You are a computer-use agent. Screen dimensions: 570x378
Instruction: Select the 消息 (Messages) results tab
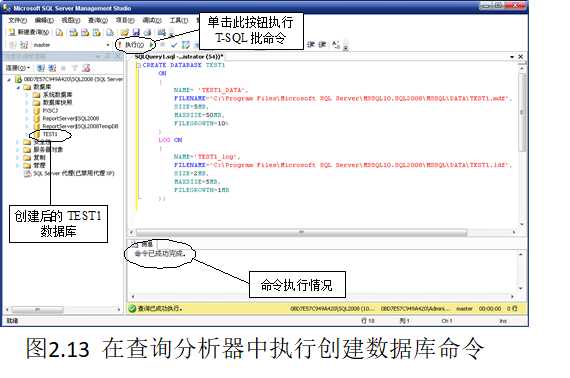[x=143, y=244]
